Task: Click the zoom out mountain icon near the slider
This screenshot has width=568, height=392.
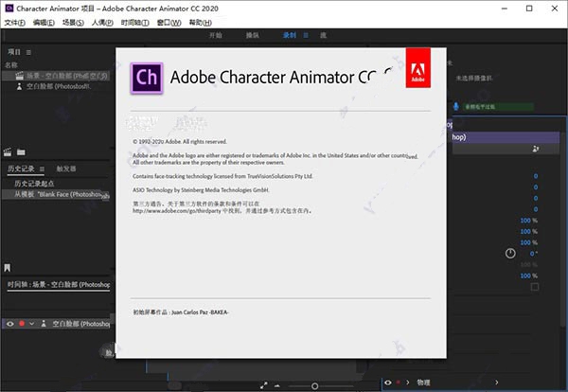Action: click(x=277, y=386)
